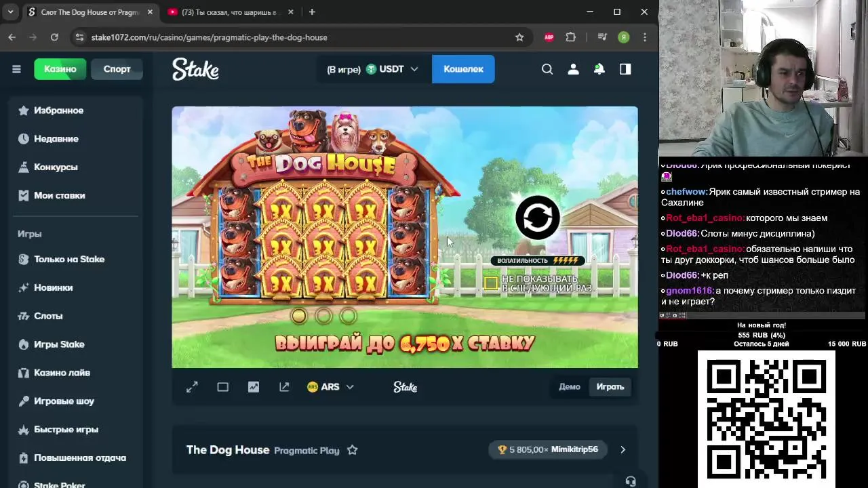The image size is (868, 488).
Task: Select the third slide indicator coin
Action: [x=348, y=316]
